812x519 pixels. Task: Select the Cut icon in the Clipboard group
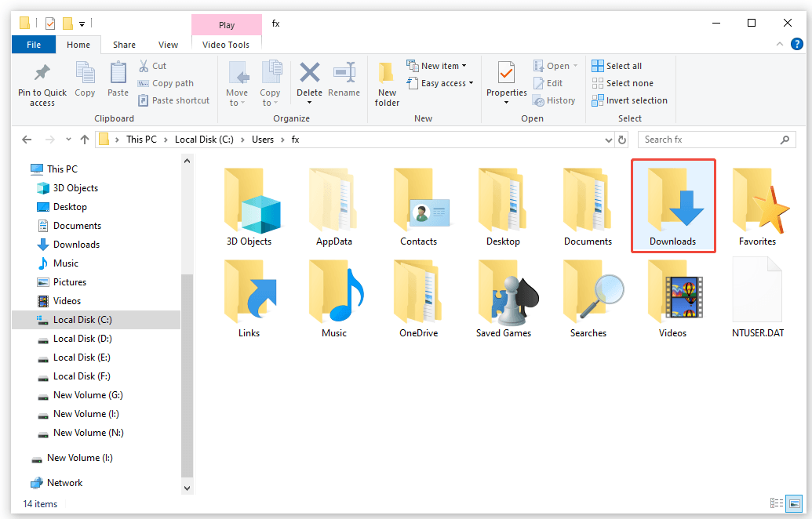tap(152, 66)
